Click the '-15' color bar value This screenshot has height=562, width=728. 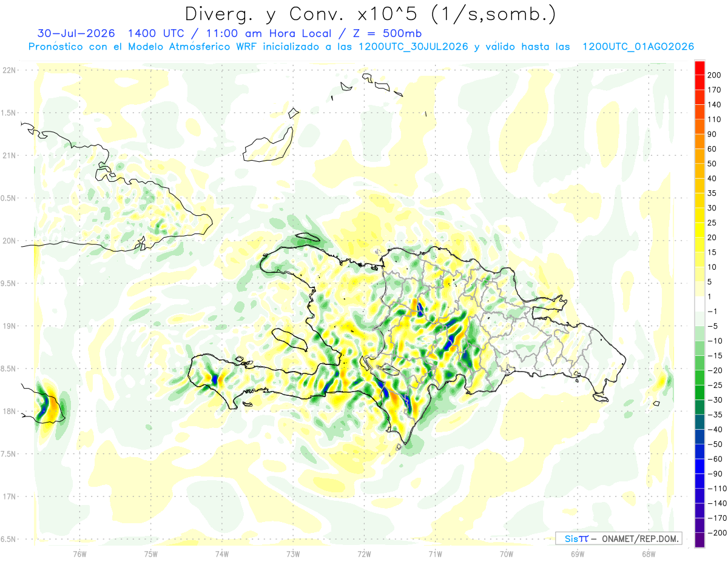(715, 356)
